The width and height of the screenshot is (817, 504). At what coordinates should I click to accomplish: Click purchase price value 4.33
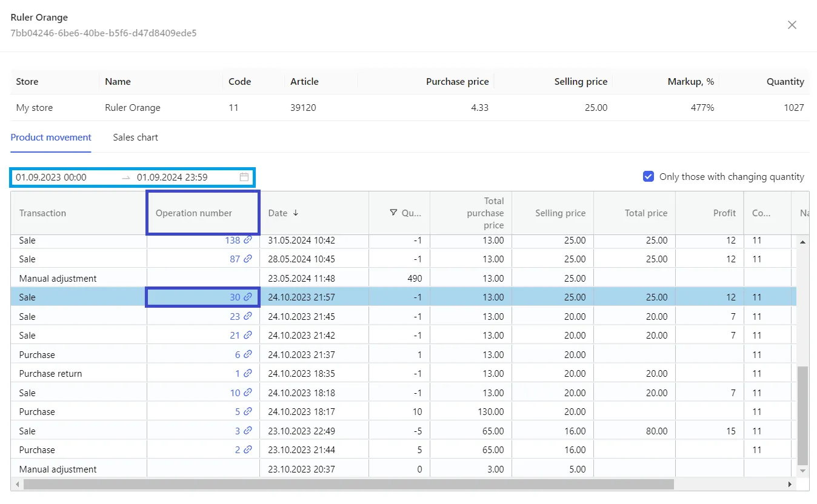click(x=479, y=108)
